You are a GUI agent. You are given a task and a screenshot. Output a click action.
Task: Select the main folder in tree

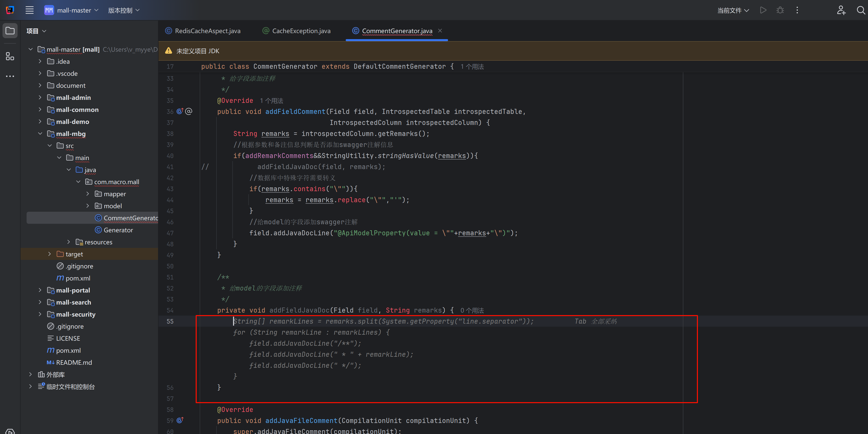[x=82, y=158]
